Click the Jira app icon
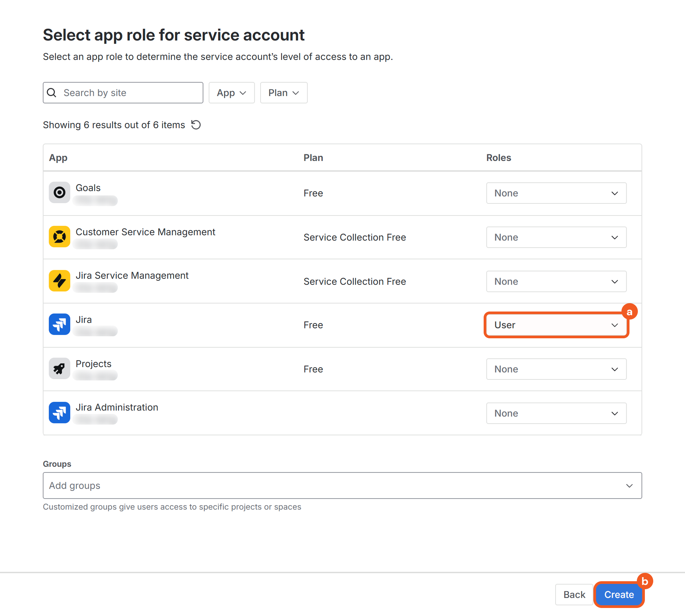 [59, 324]
